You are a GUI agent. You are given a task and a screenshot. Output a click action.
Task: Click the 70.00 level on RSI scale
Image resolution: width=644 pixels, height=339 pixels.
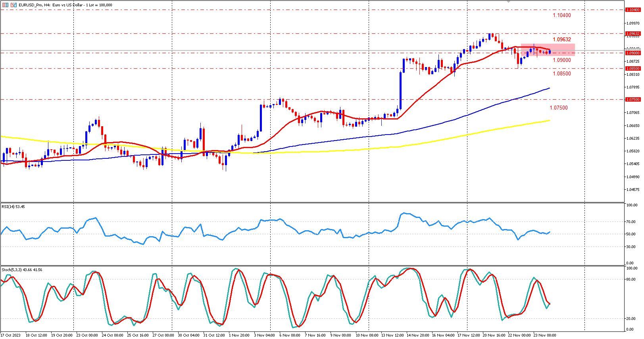[632, 222]
